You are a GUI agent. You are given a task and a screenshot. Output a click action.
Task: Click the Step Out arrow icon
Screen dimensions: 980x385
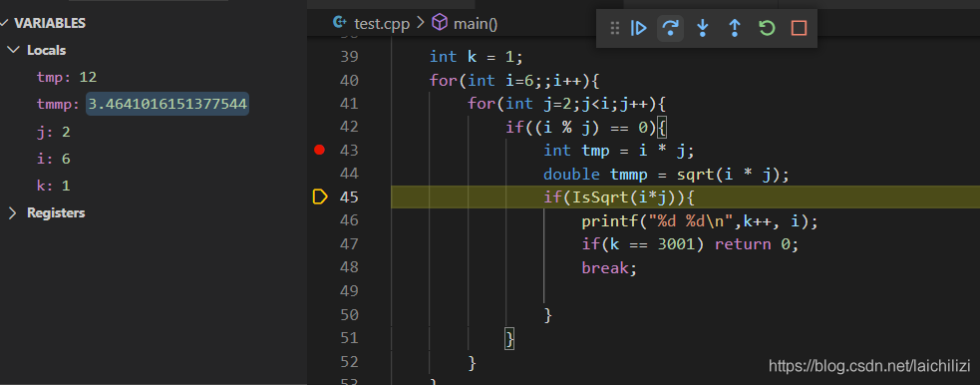tap(735, 28)
